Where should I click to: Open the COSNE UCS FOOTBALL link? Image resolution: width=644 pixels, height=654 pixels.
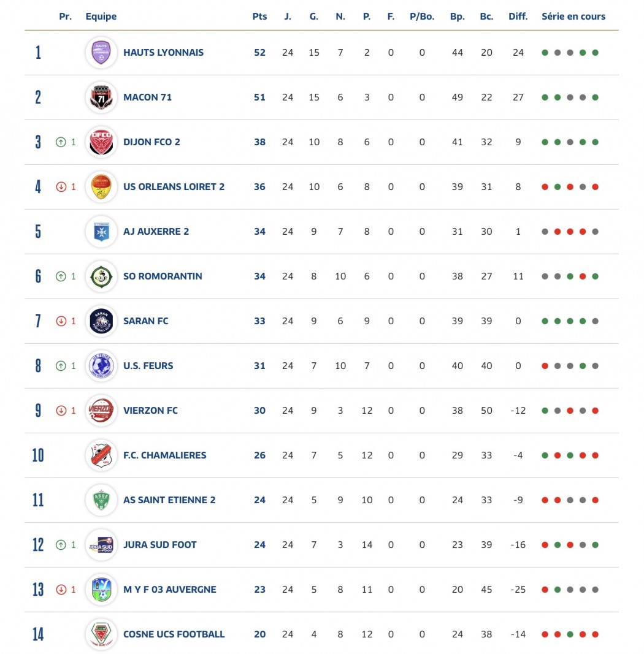click(x=174, y=634)
